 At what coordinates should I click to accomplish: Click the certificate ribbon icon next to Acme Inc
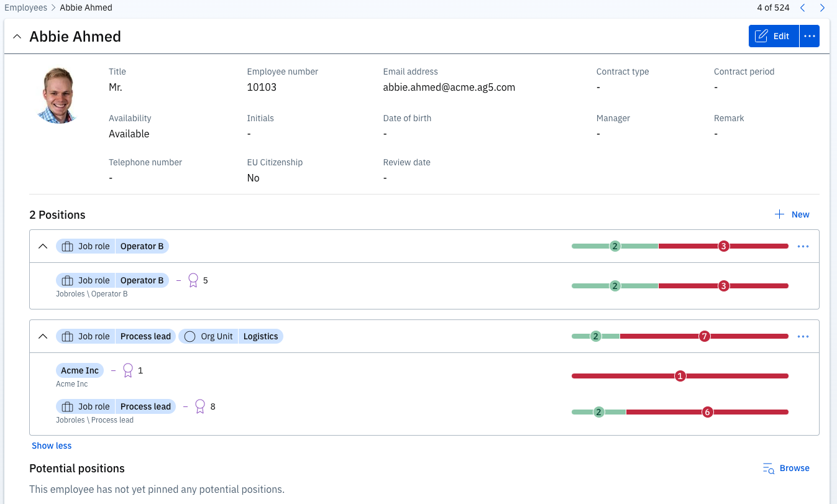click(128, 370)
